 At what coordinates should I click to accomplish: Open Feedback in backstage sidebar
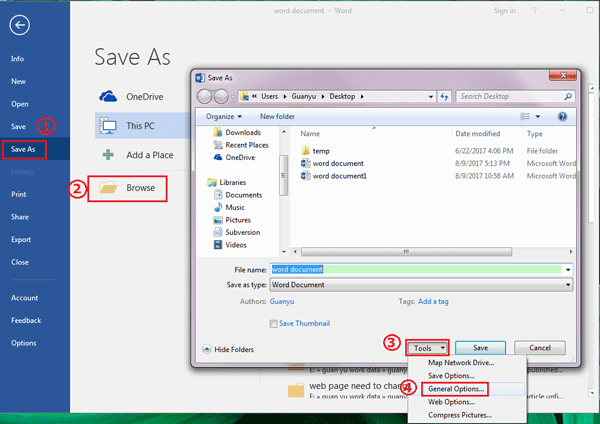[x=26, y=320]
